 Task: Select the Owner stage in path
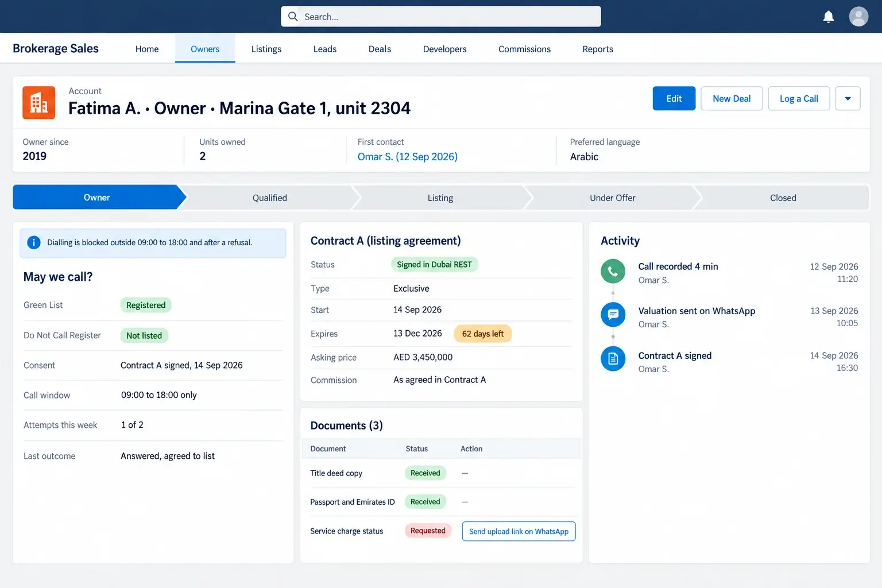click(x=96, y=198)
